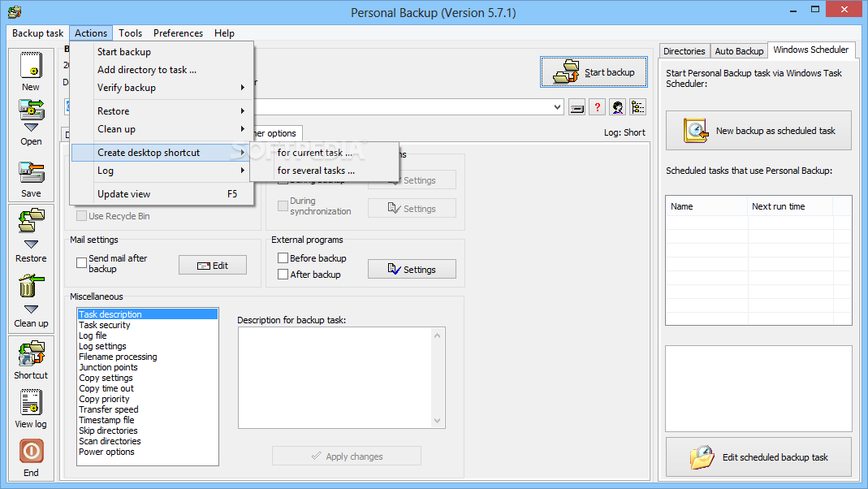Viewport: 868px width, 489px height.
Task: Click the Personal Backup app icon in title bar
Action: coord(15,11)
